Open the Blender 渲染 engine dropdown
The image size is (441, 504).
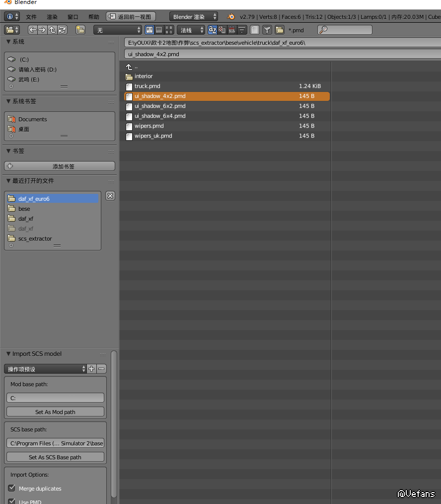click(x=194, y=17)
